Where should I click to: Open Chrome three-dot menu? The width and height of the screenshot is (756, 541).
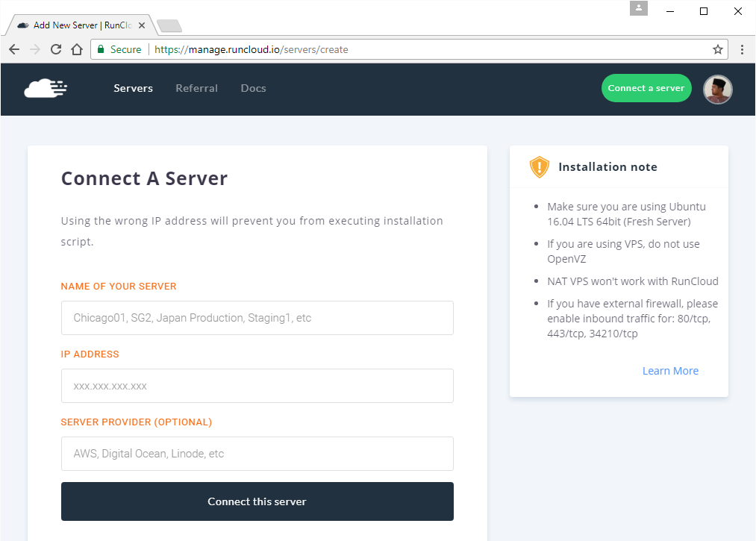click(x=742, y=49)
